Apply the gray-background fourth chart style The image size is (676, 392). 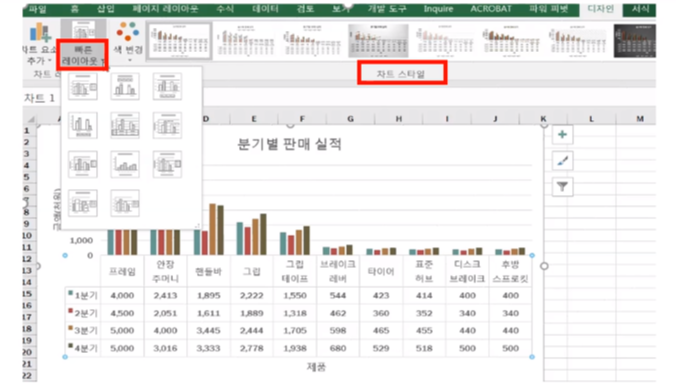(x=378, y=41)
